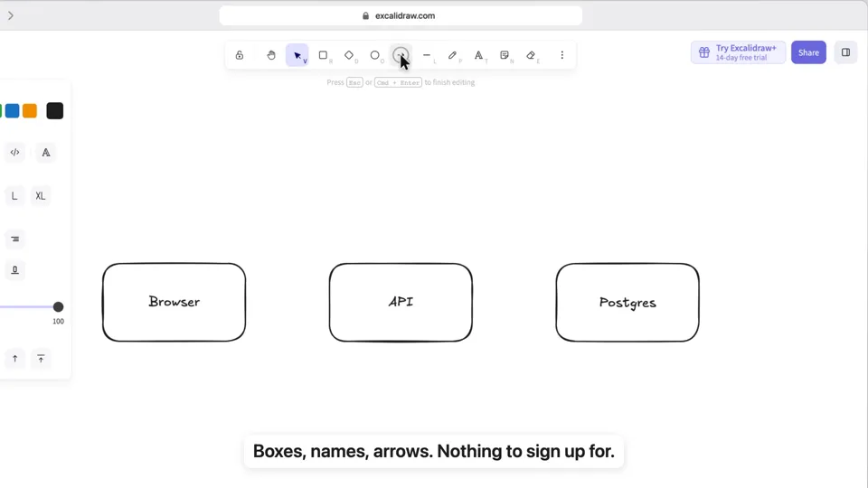Select the Diamond tool

(x=349, y=55)
